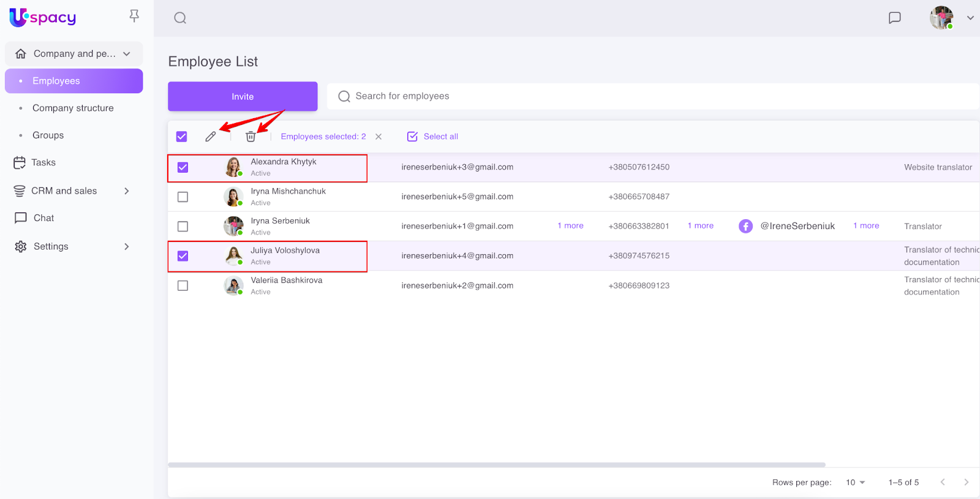
Task: Click the Facebook icon beside @IreneSerbeniuk
Action: point(745,226)
